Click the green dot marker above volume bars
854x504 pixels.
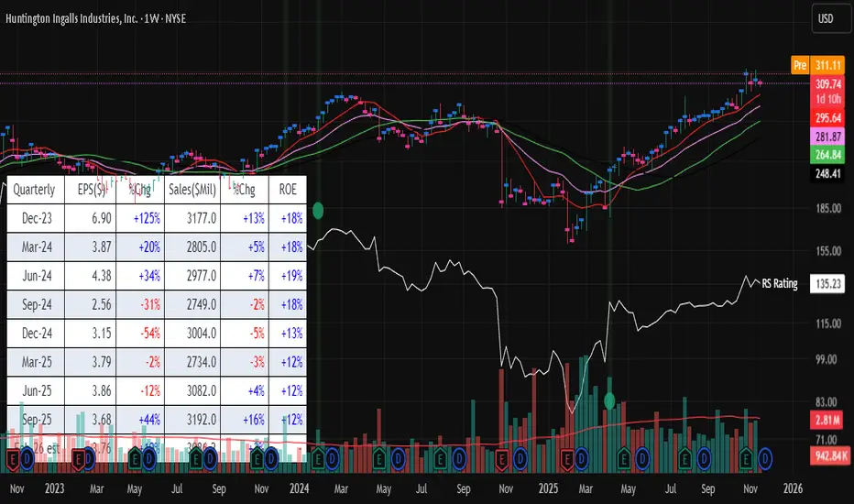(x=609, y=400)
